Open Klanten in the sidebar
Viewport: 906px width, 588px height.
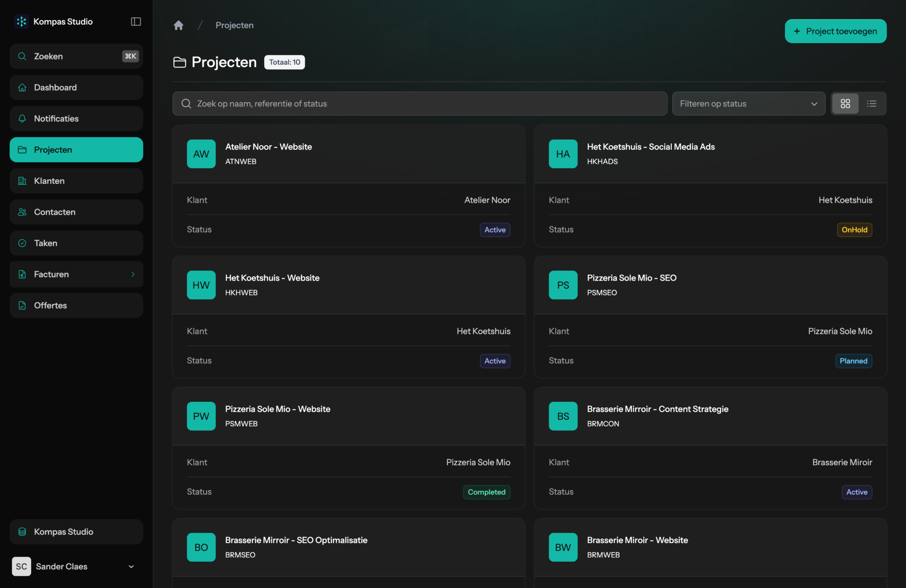tap(76, 181)
